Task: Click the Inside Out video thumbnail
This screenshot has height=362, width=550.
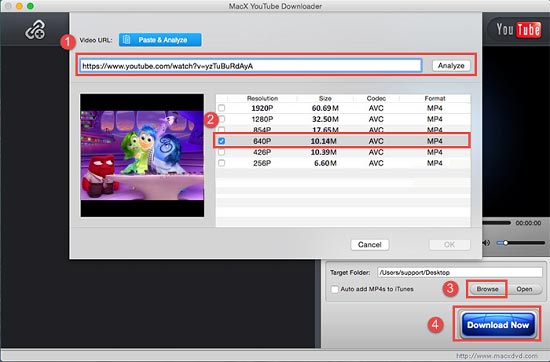Action: click(142, 155)
